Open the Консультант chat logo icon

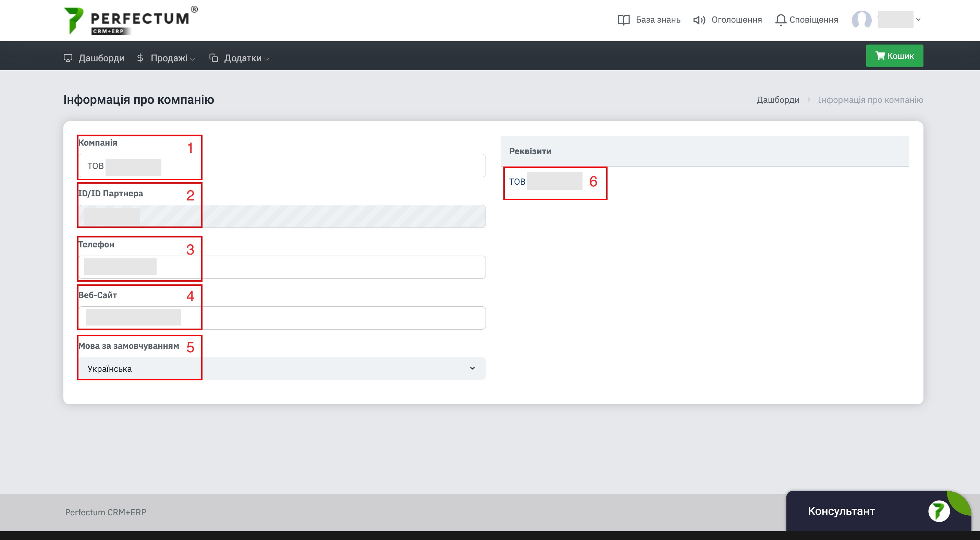(x=939, y=511)
